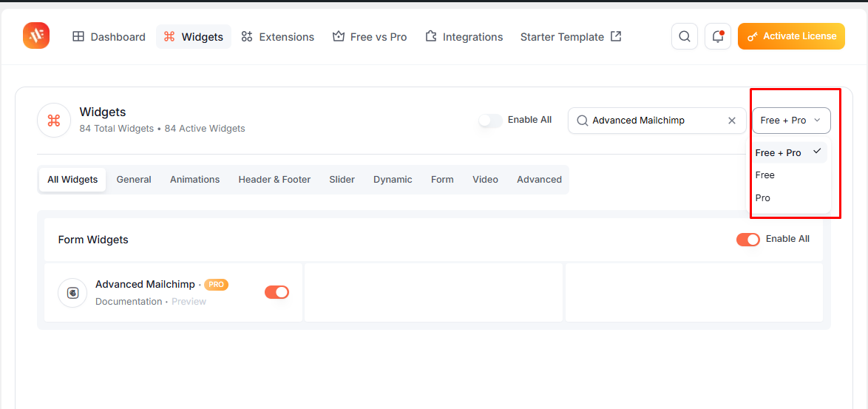Viewport: 868px width, 409px height.
Task: Switch to the Dynamic tab
Action: coord(393,180)
